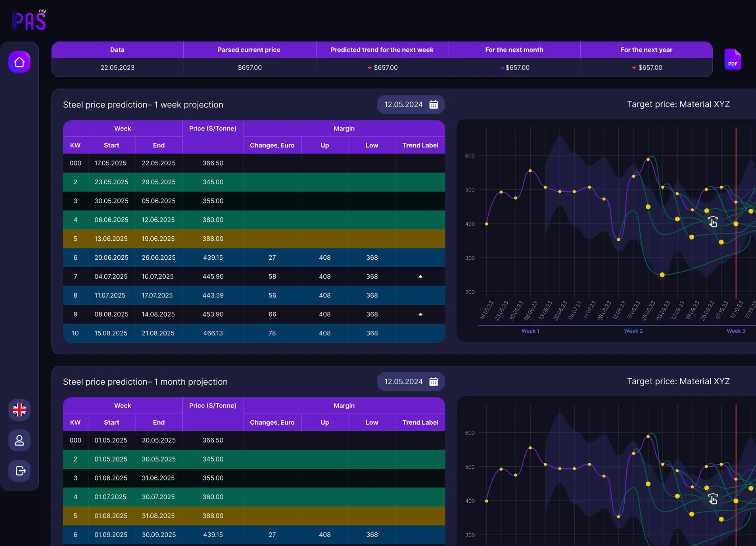This screenshot has width=756, height=546.
Task: Select the 12.05.2024 weekly date field
Action: coord(411,105)
